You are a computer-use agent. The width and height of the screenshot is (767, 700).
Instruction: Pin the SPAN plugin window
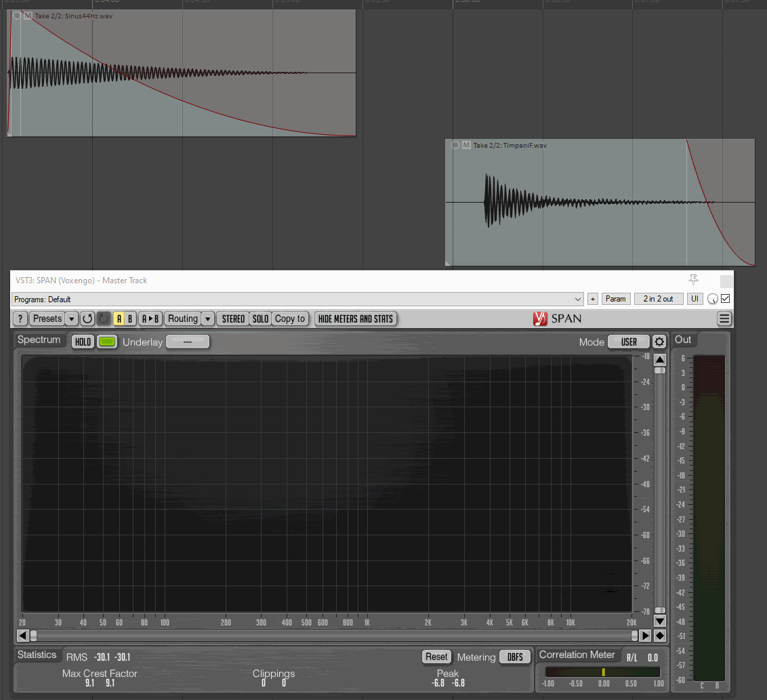pos(693,280)
